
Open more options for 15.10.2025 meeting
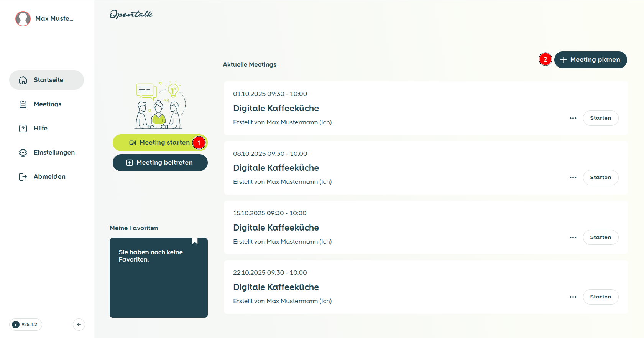(573, 237)
